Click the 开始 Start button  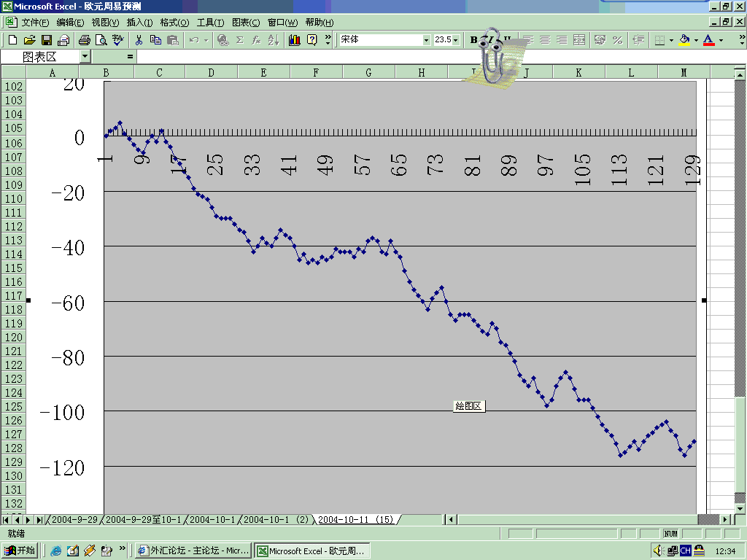coord(20,551)
